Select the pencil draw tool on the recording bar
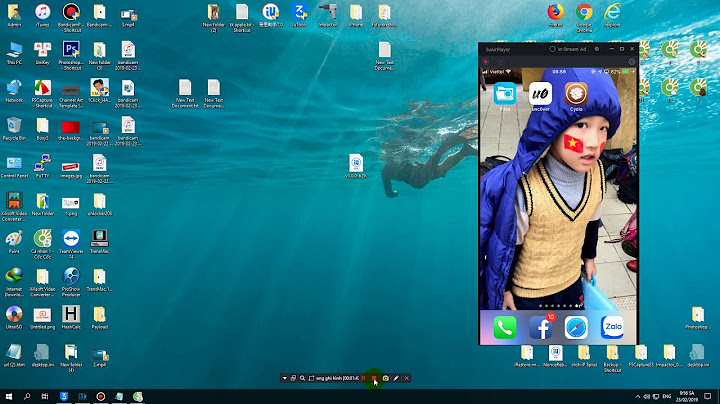Image resolution: width=720 pixels, height=404 pixels. pos(396,378)
